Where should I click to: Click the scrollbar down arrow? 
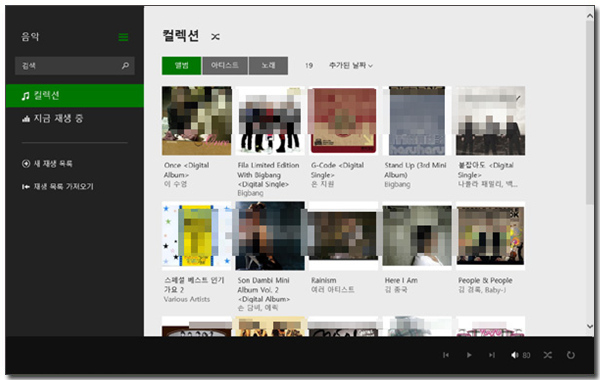(x=590, y=326)
